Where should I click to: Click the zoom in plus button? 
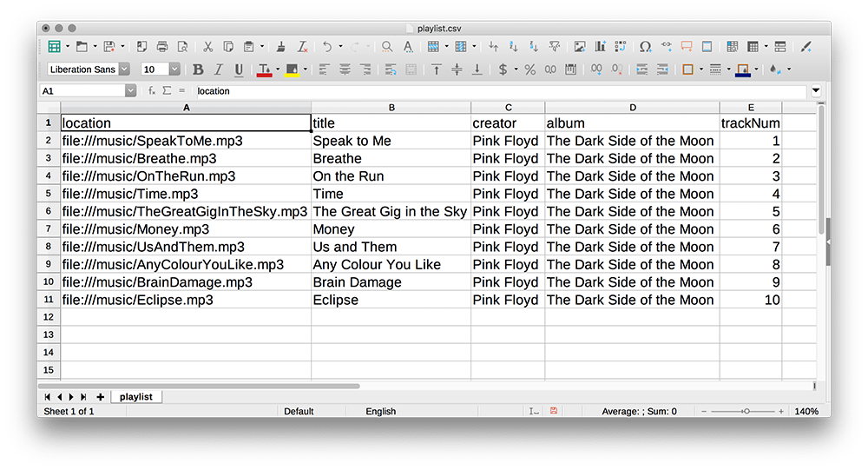(781, 411)
